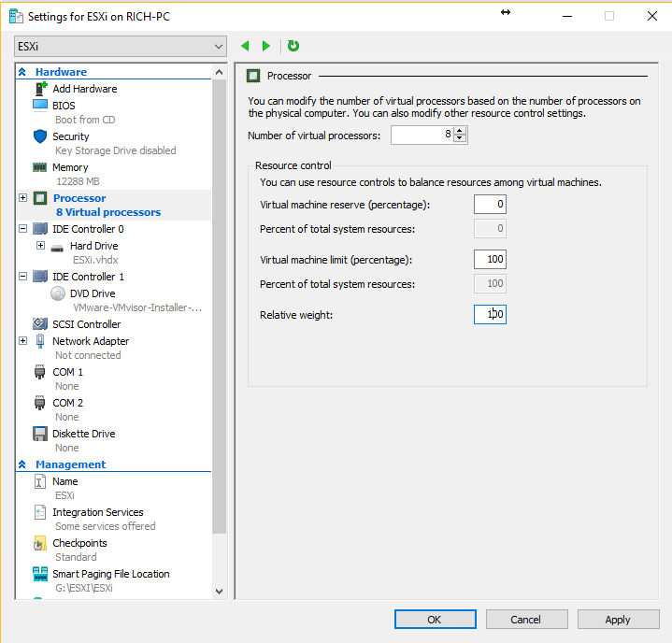This screenshot has height=643, width=672.
Task: Click the Virtual machine limit field
Action: pyautogui.click(x=489, y=260)
